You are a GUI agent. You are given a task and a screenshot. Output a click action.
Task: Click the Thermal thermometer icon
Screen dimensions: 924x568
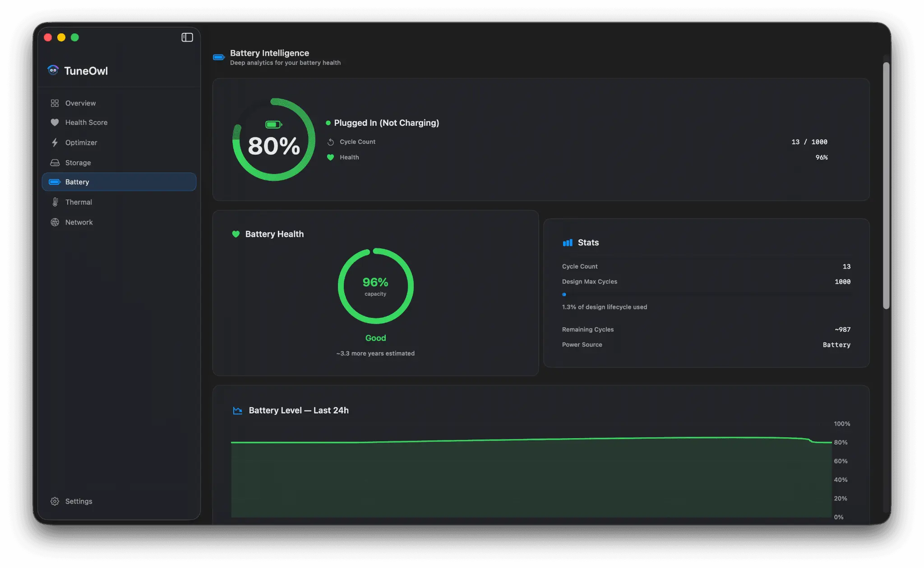[x=55, y=202]
